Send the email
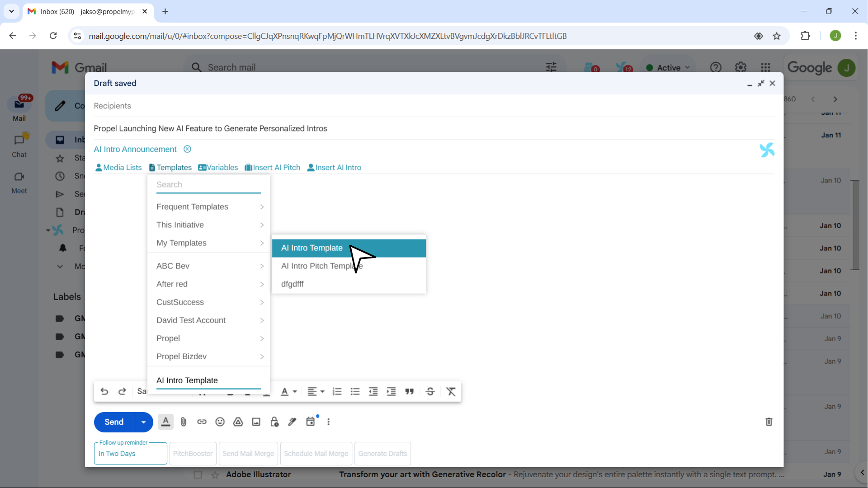 (114, 422)
